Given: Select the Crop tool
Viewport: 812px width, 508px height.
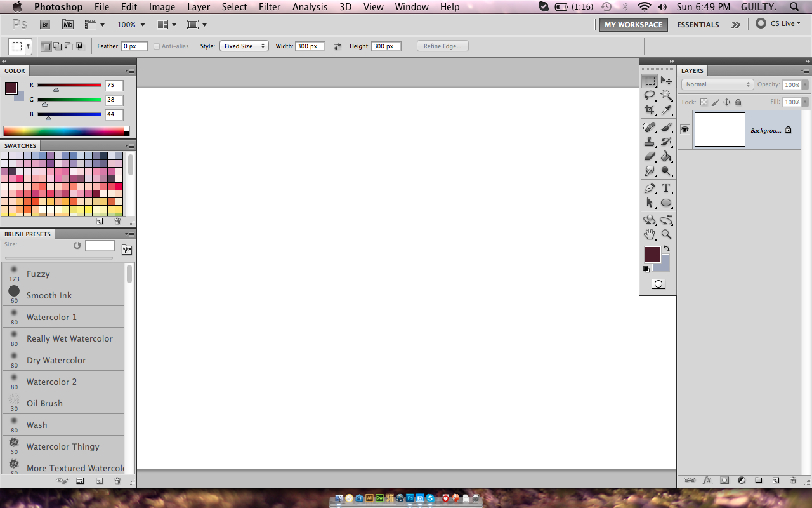Looking at the screenshot, I should (x=650, y=110).
